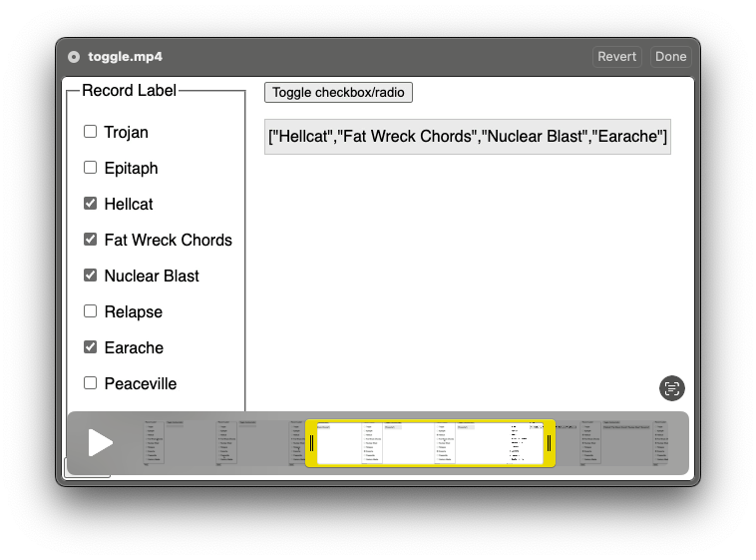Check the Relapse checkbox
Viewport: 756px width, 560px height.
(90, 311)
